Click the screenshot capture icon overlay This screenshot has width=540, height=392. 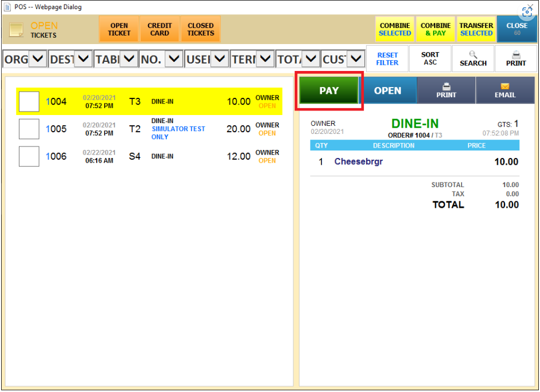527,12
